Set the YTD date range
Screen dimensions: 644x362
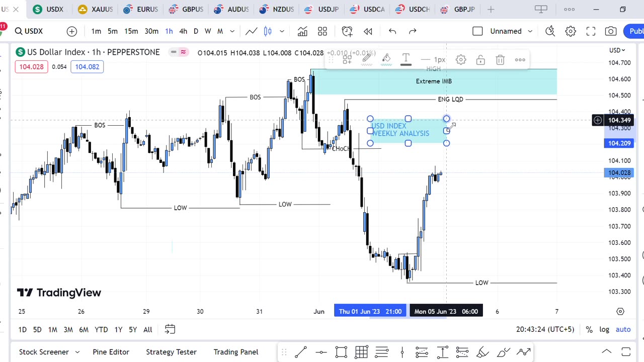click(101, 329)
